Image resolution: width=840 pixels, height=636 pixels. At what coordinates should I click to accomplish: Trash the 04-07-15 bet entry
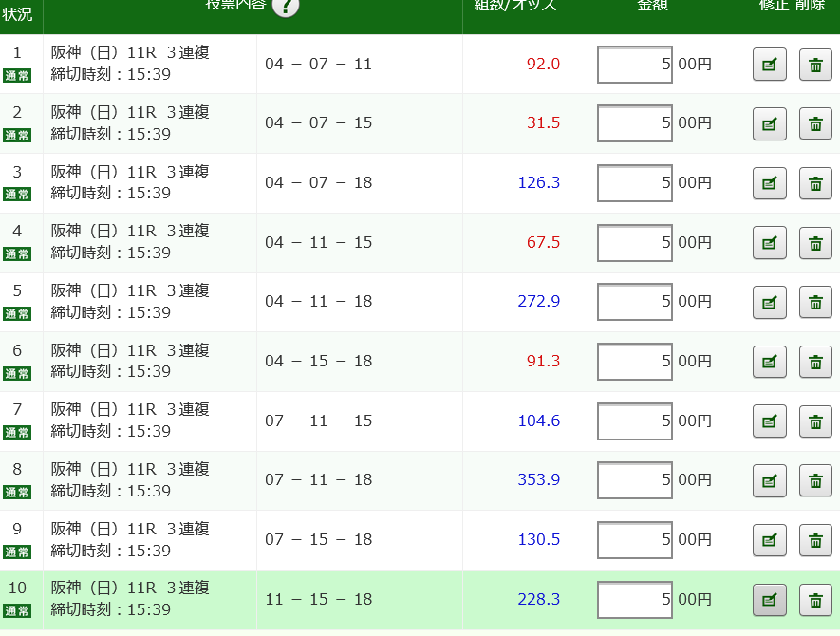[815, 124]
